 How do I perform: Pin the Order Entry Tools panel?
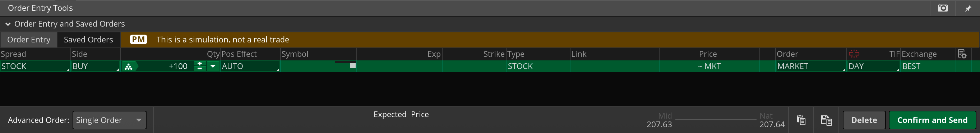coord(968,8)
